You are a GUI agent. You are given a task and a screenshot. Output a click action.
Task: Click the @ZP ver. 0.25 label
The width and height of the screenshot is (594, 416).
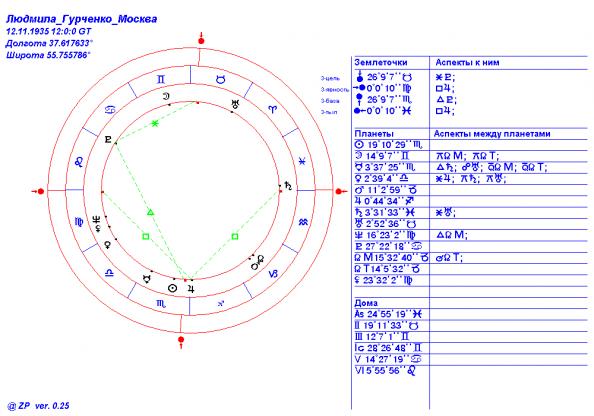tap(38, 406)
